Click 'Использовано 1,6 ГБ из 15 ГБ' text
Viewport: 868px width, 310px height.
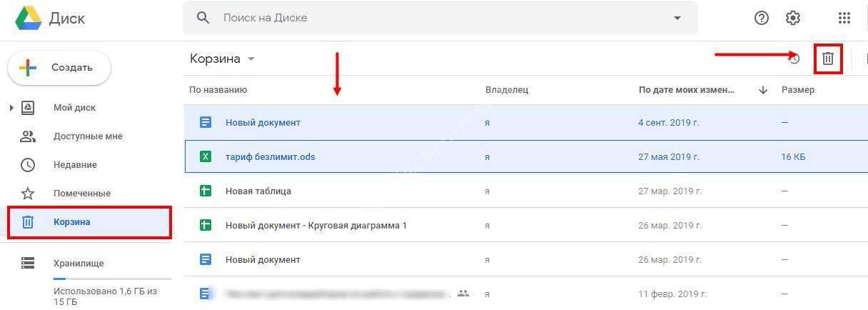click(x=105, y=296)
